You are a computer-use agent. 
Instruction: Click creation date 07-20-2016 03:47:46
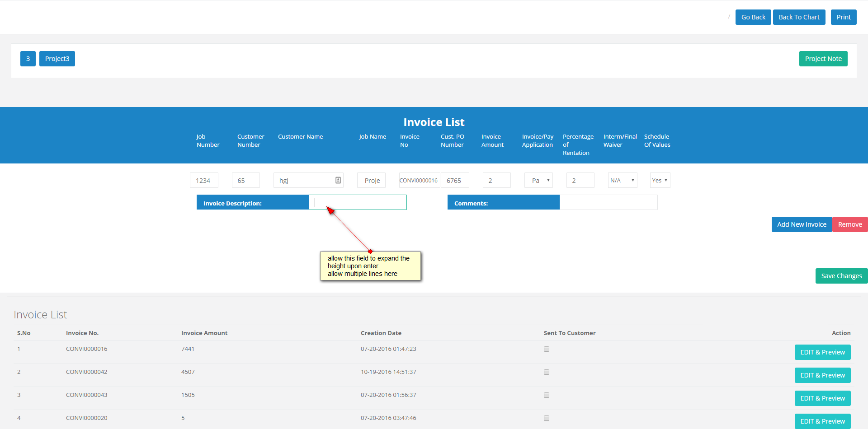(x=388, y=418)
